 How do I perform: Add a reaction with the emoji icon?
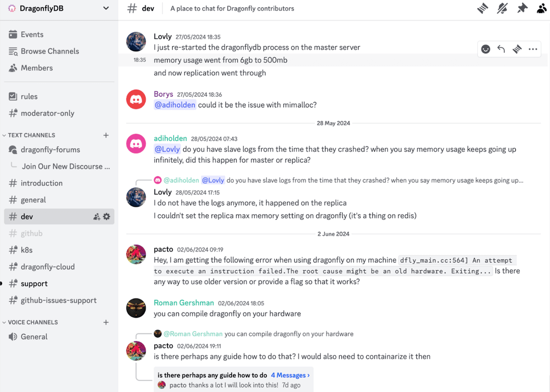click(x=486, y=49)
